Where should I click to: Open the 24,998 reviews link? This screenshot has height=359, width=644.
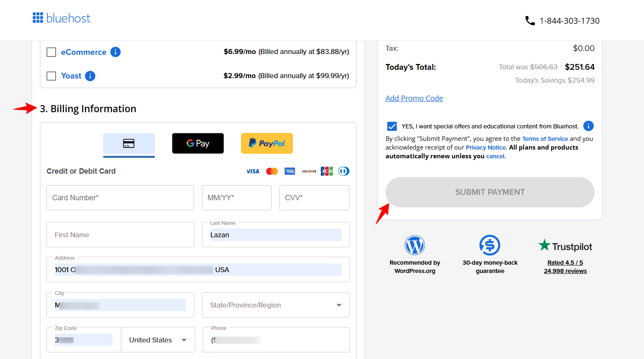click(565, 271)
